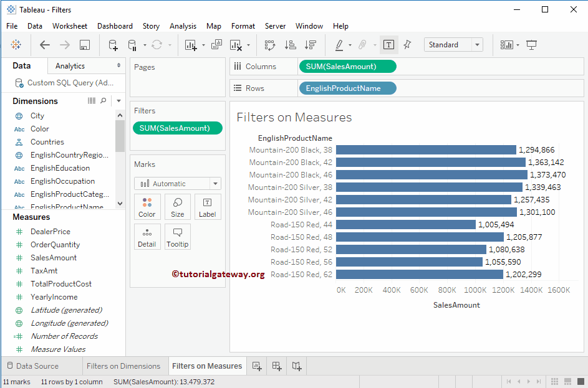The width and height of the screenshot is (588, 388).
Task: Switch to the Filters on Dimensions tab
Action: pos(123,366)
